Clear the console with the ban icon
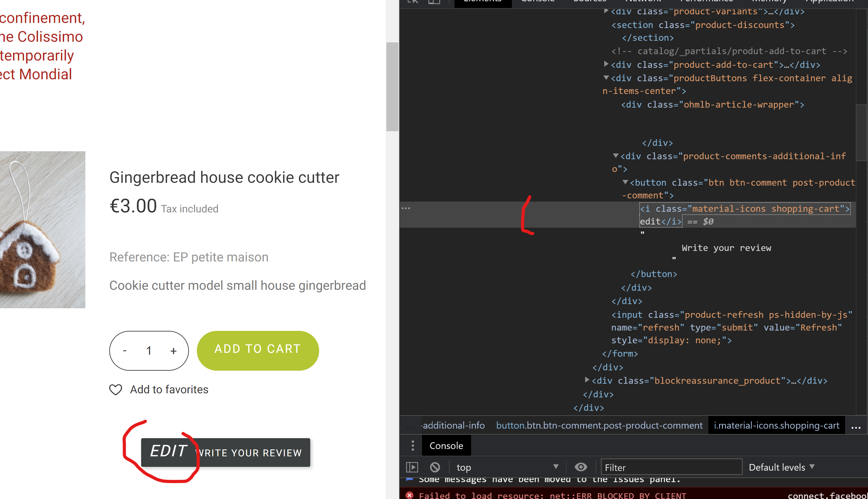 tap(435, 467)
